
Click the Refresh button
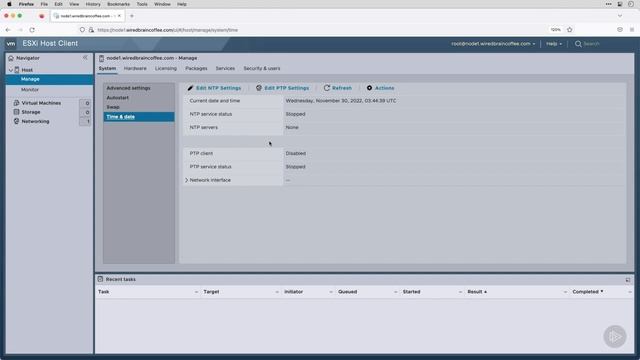338,88
